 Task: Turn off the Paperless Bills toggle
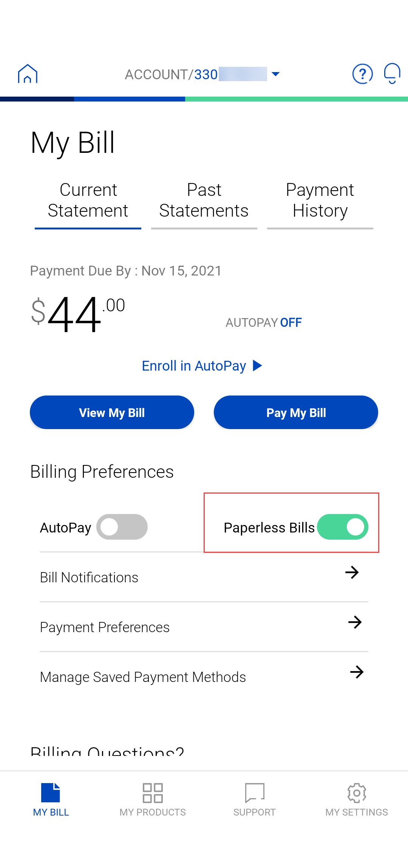(342, 527)
